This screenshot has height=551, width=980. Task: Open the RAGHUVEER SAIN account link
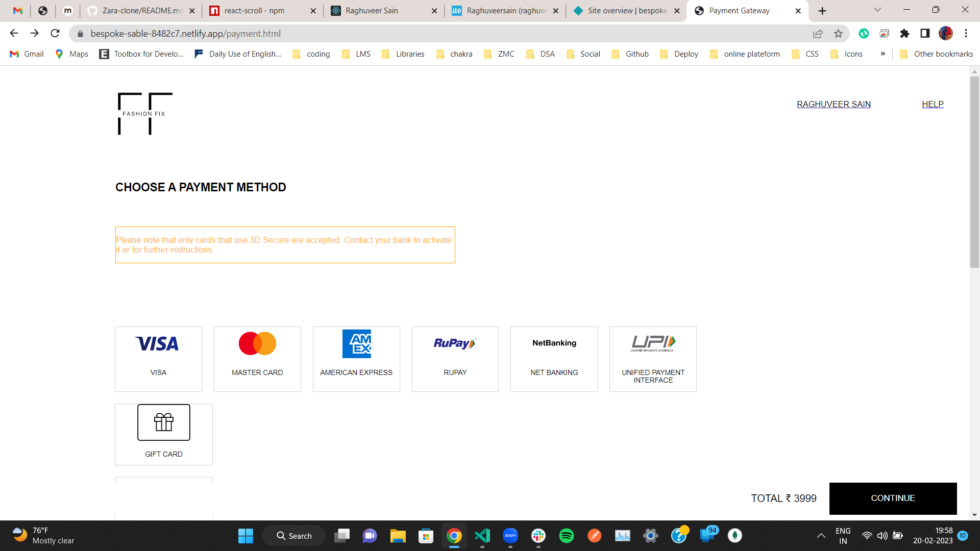834,104
